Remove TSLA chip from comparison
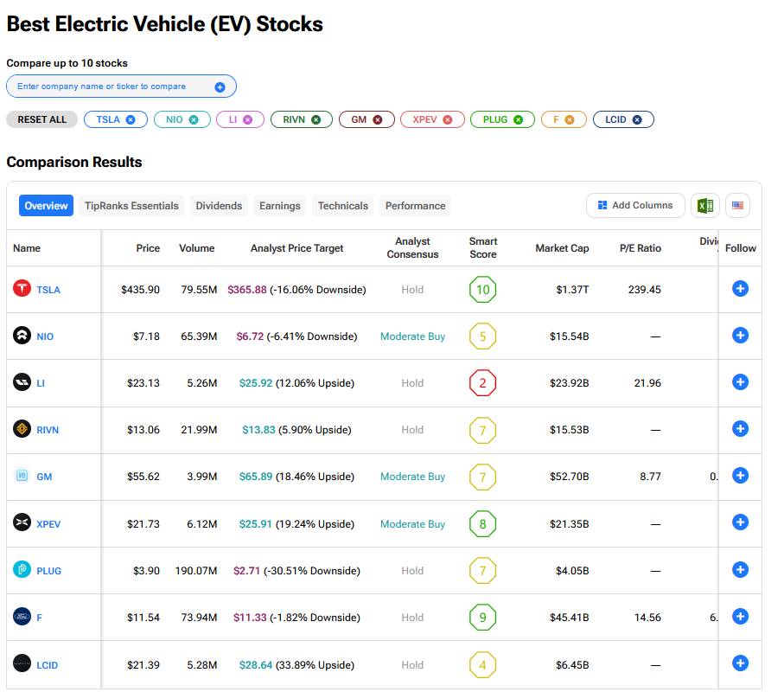 pos(131,119)
